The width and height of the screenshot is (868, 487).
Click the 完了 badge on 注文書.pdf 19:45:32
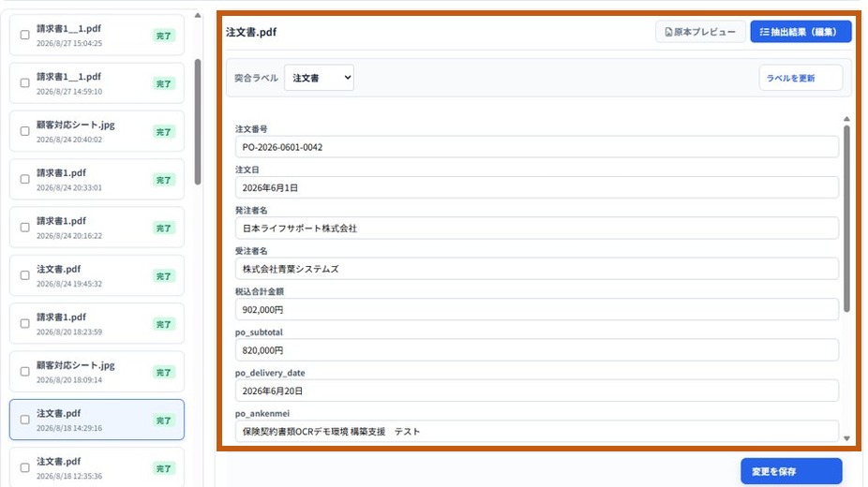point(164,276)
